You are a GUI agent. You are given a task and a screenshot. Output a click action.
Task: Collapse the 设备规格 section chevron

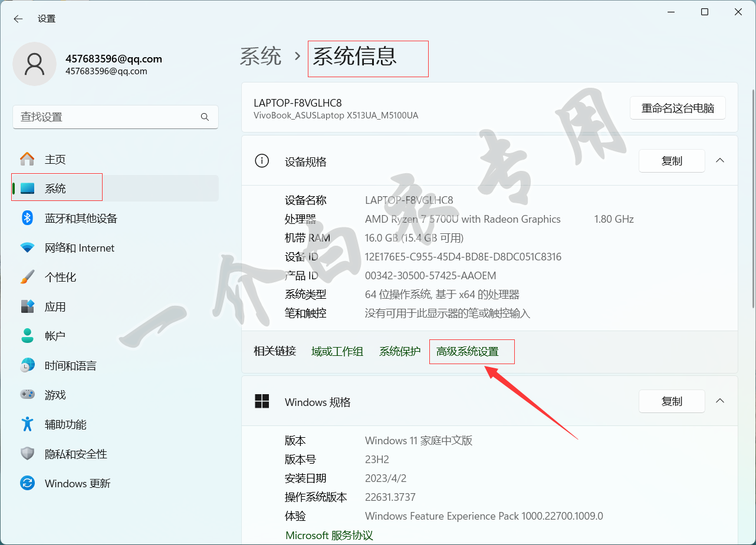click(x=720, y=160)
